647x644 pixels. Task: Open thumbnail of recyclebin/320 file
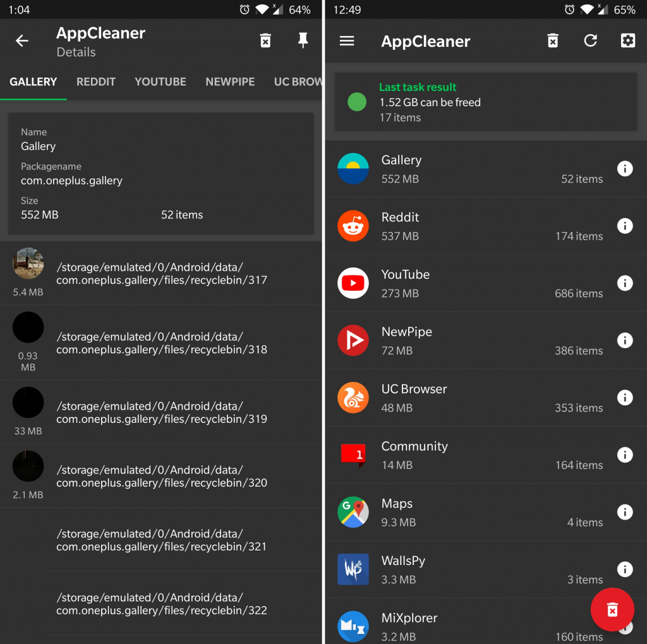(x=28, y=466)
